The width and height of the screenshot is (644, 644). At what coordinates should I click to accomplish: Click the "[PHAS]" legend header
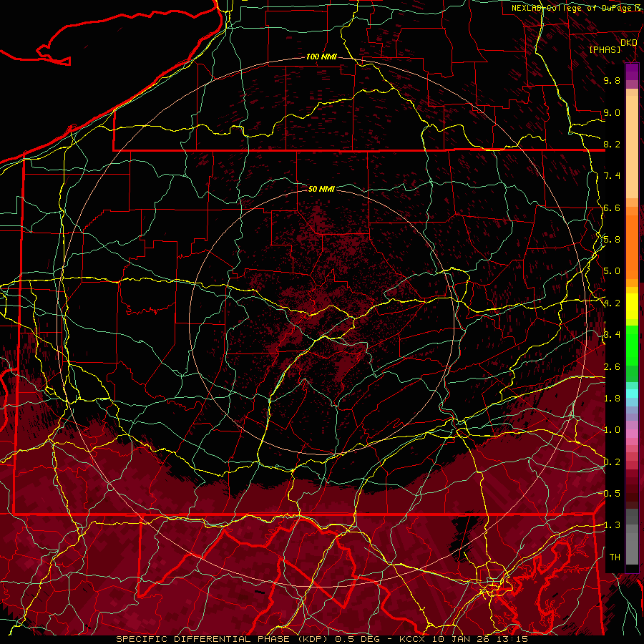tap(605, 49)
